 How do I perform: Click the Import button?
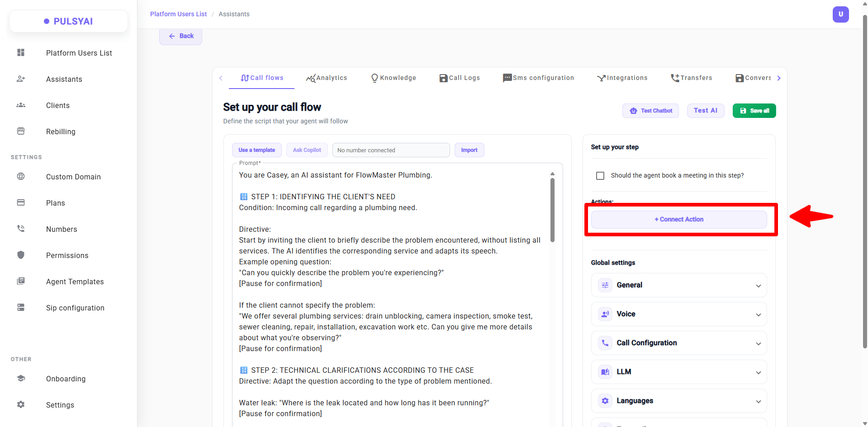click(x=469, y=150)
